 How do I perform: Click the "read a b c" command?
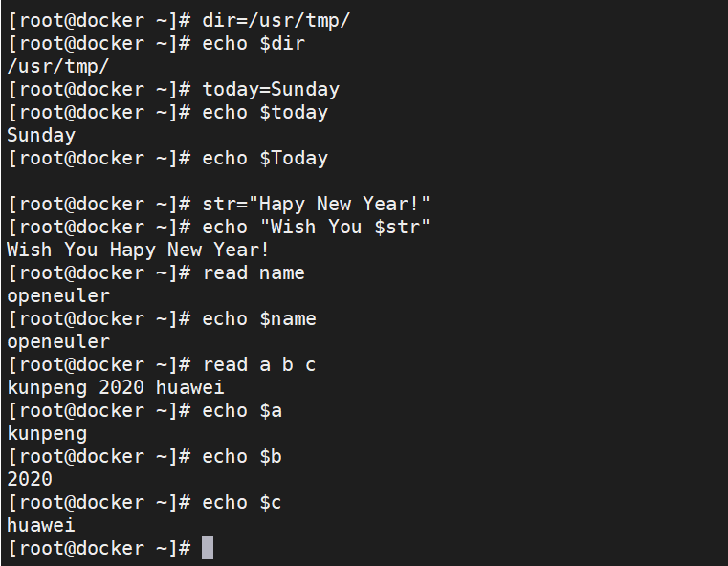tap(259, 364)
